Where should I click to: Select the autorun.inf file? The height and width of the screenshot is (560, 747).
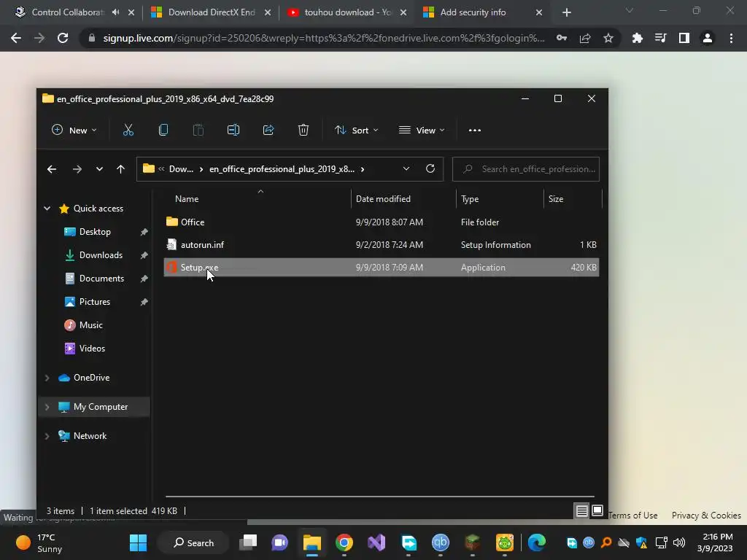click(x=381, y=245)
